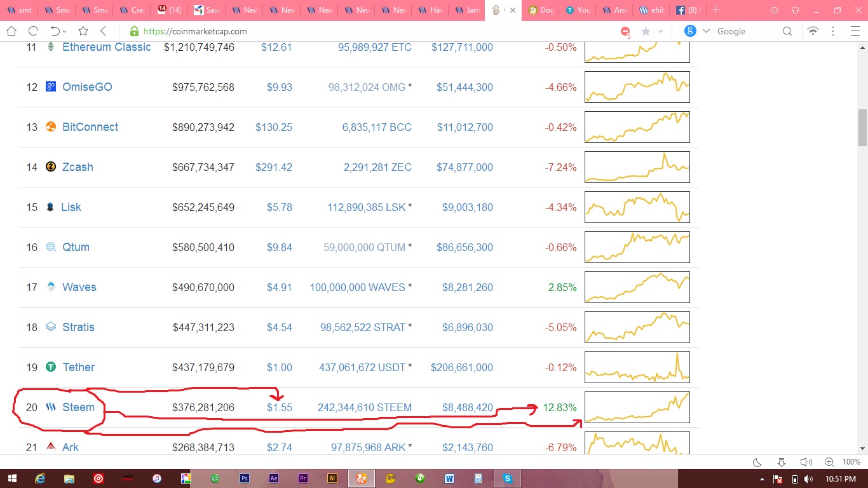Open the three-dot vertical menu
This screenshot has height=488, width=868.
pos(834,31)
